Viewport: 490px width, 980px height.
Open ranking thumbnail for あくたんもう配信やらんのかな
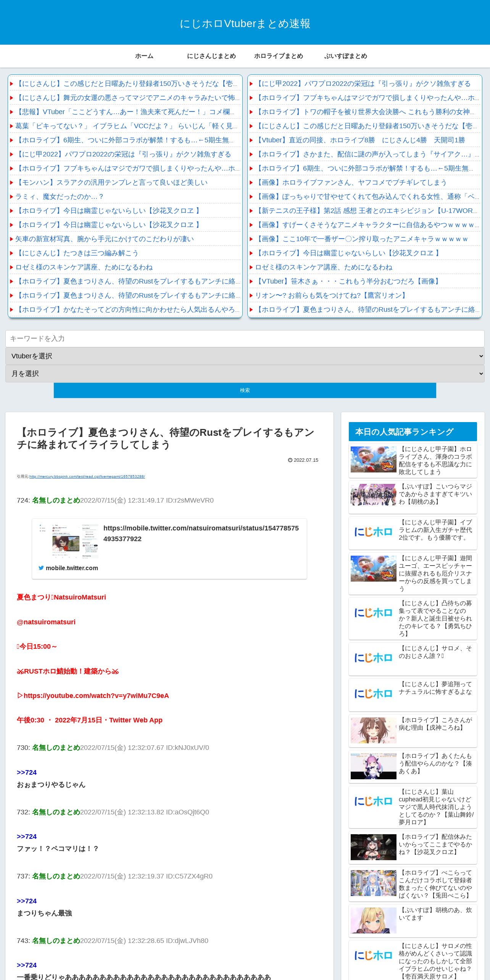tap(373, 766)
